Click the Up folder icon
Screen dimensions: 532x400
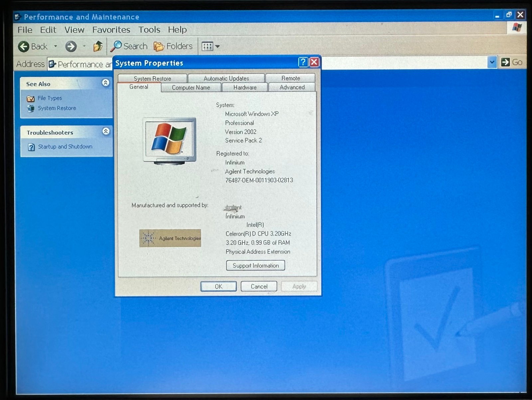pyautogui.click(x=98, y=47)
